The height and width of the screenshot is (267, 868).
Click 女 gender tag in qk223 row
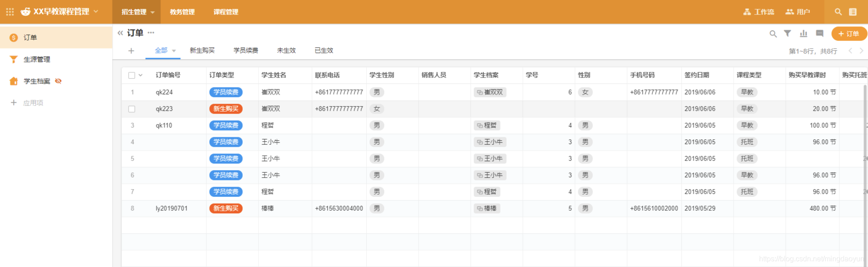coord(377,109)
